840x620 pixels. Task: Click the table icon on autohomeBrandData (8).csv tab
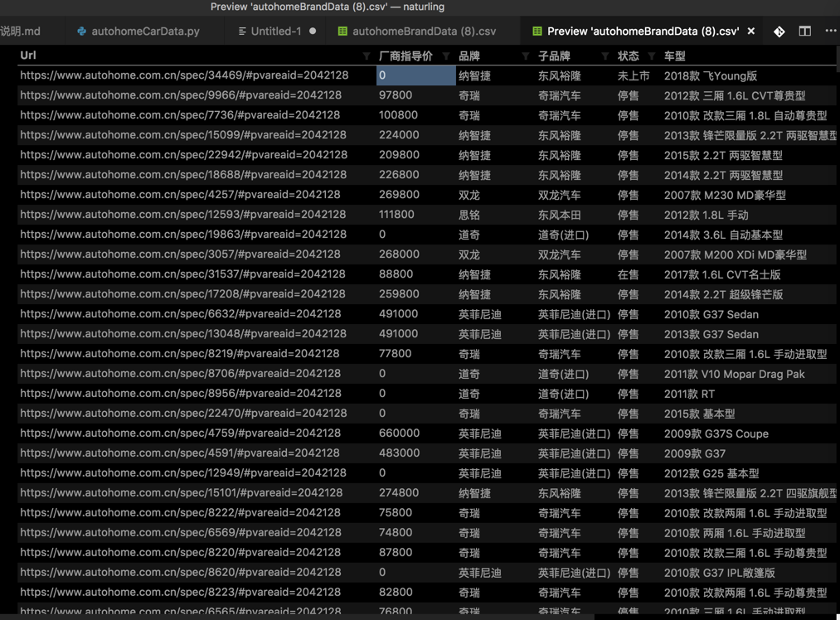pos(342,31)
